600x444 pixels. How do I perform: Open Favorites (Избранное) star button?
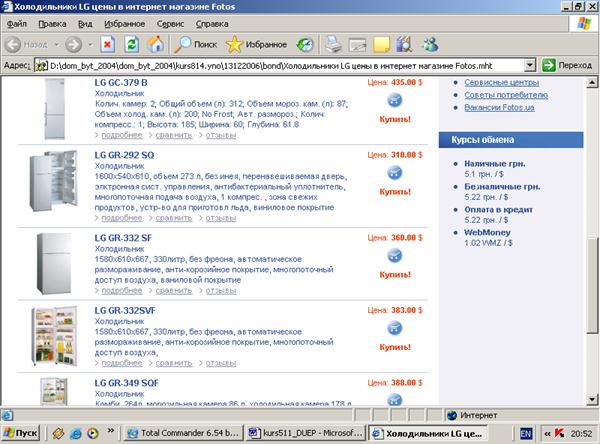pos(256,44)
